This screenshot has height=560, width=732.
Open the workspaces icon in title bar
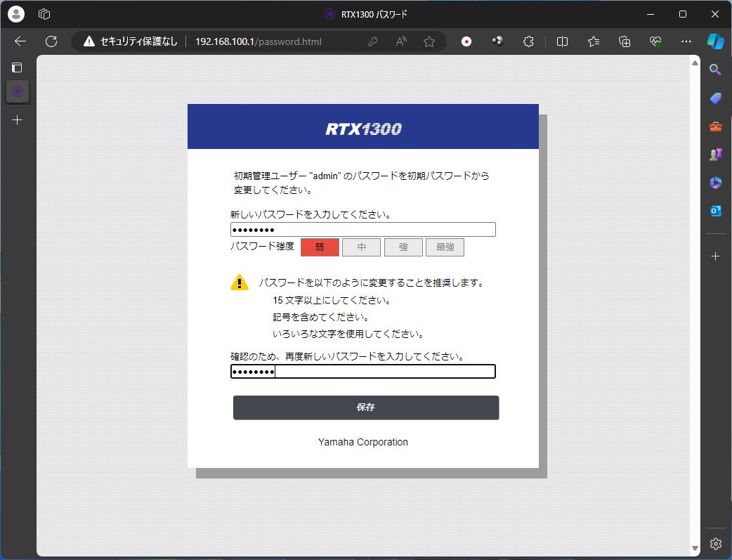click(44, 14)
